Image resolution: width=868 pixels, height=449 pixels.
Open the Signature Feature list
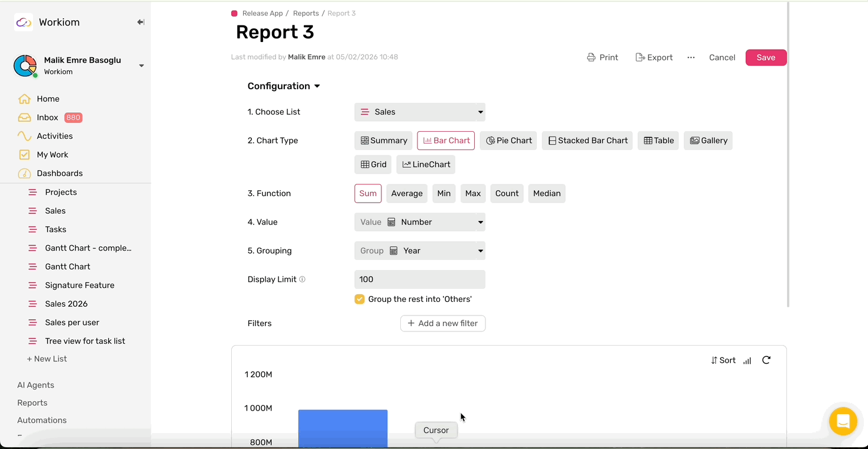tap(80, 285)
